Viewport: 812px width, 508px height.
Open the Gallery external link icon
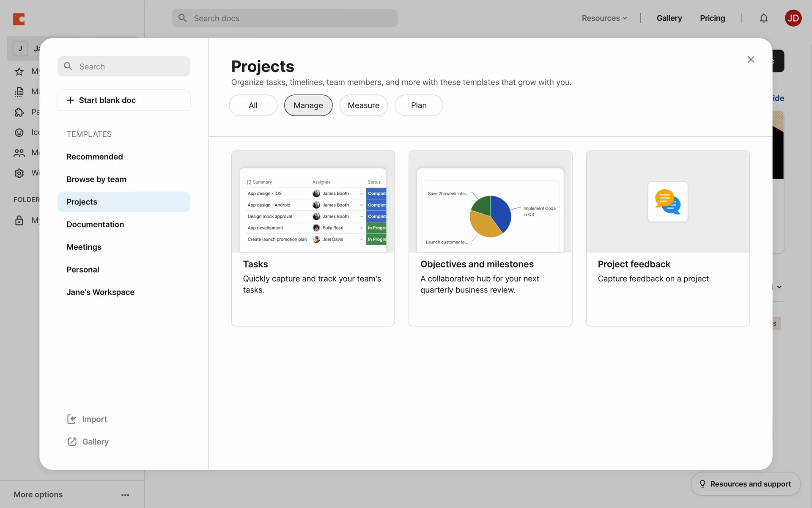[x=72, y=442]
